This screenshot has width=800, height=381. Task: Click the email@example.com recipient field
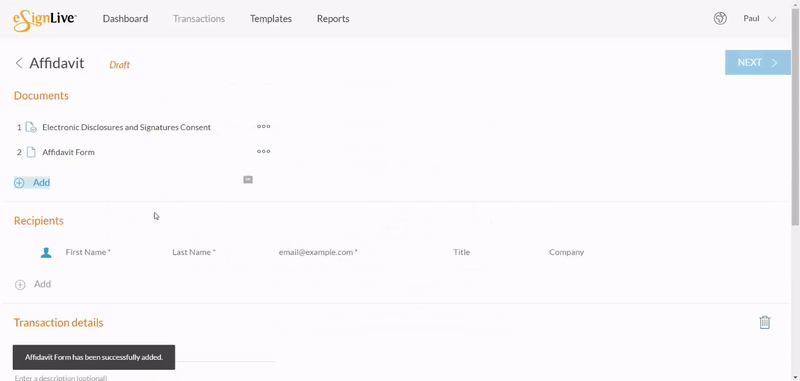[x=357, y=252]
